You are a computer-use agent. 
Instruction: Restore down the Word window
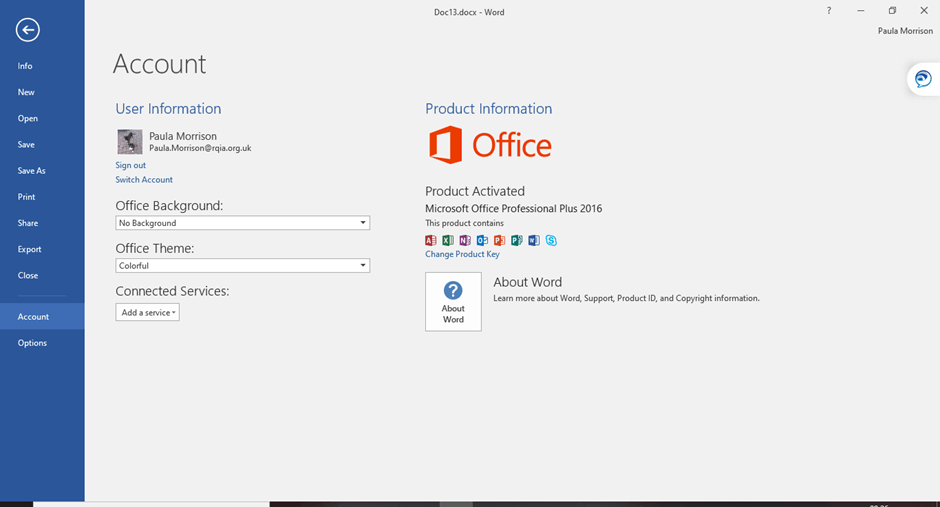pyautogui.click(x=892, y=11)
